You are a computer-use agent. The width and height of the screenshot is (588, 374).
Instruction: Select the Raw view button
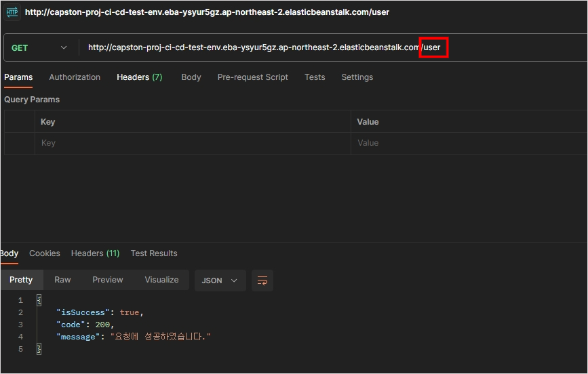pos(62,280)
